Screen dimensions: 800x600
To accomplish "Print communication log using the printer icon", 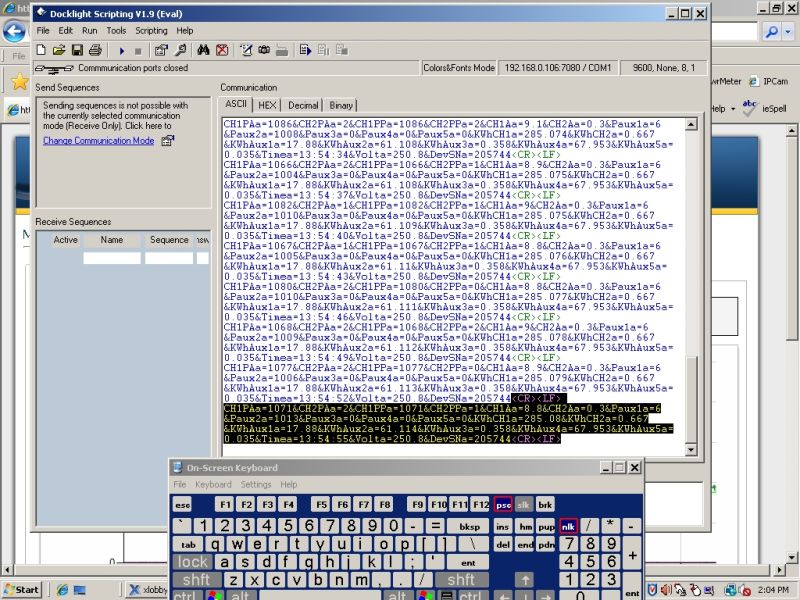I will (x=95, y=50).
